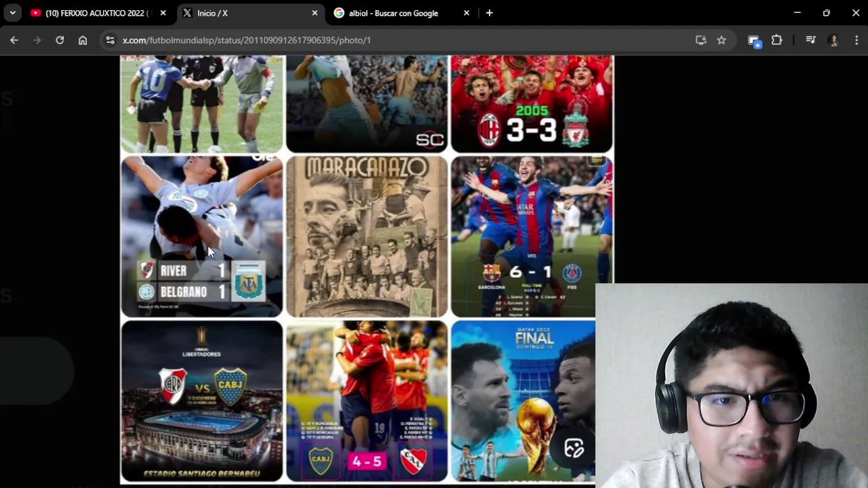This screenshot has width=868, height=488.
Task: Open the browser home page
Action: 83,40
